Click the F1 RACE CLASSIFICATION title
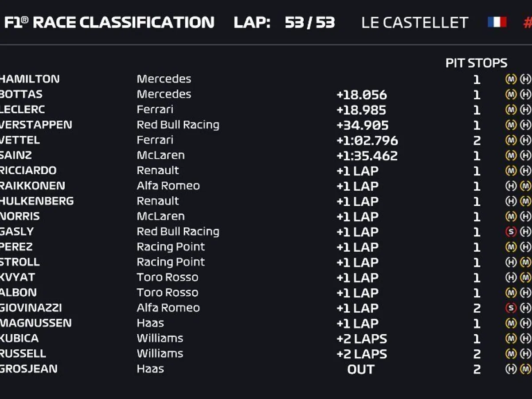Image resolution: width=532 pixels, height=399 pixels. 109,22
